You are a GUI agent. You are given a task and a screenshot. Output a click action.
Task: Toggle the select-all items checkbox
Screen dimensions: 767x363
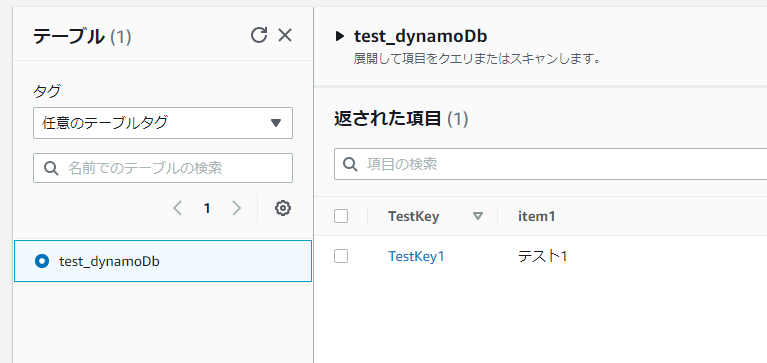[341, 216]
